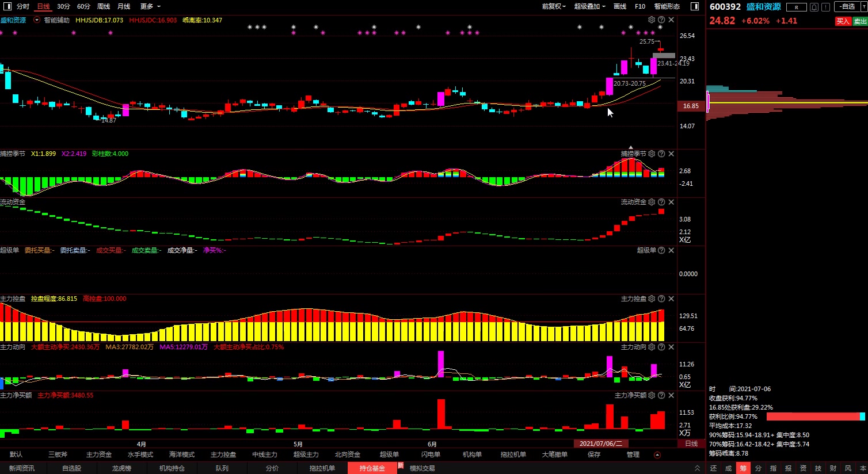Apply the 北向资金 indicator template
Screen dimensions: 868x474
click(x=348, y=454)
